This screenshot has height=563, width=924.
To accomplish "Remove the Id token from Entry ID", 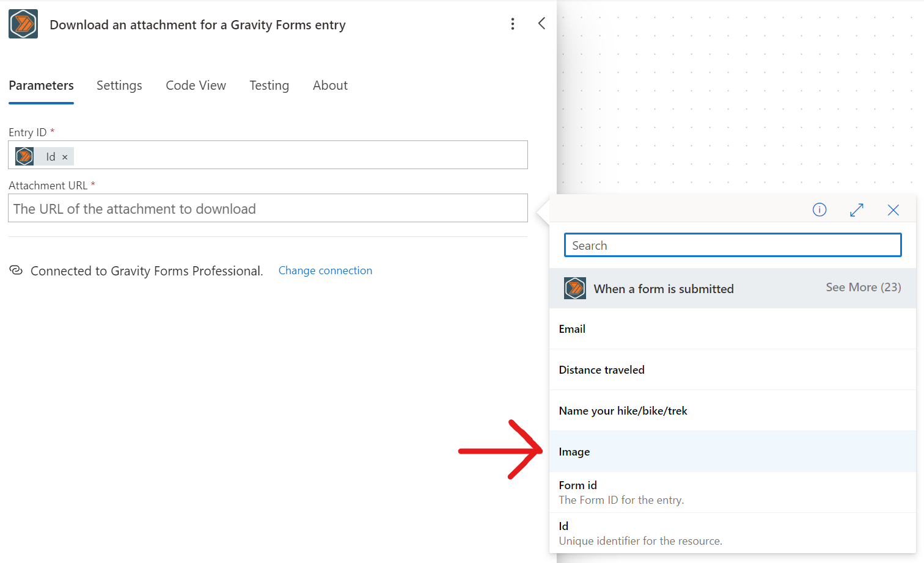I will point(65,157).
